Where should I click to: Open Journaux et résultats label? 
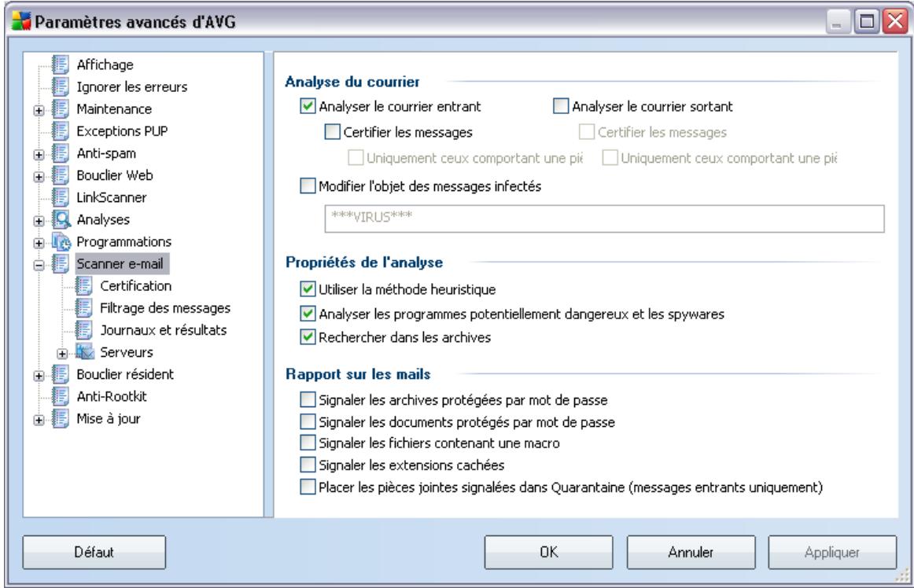pos(164,330)
